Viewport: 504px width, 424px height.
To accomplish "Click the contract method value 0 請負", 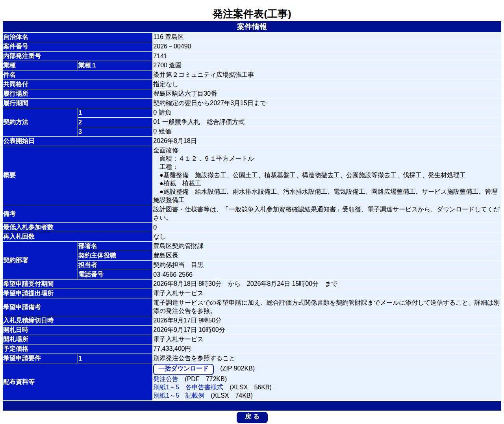I will pos(162,113).
